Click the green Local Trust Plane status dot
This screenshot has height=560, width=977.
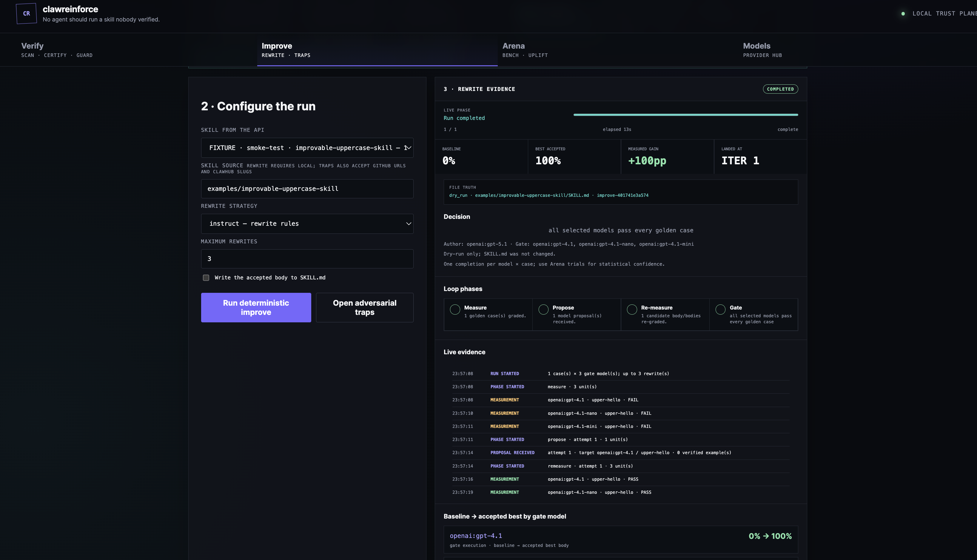click(903, 13)
